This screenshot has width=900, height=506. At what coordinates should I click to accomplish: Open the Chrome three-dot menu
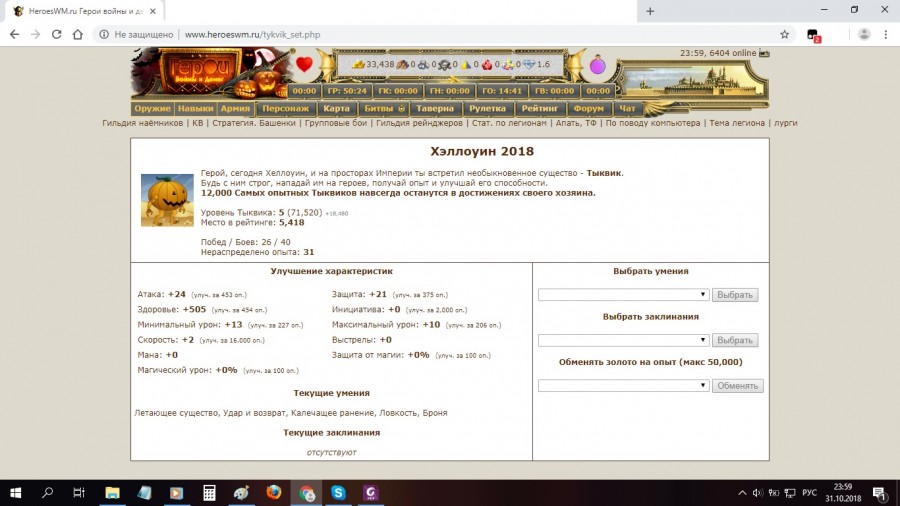(885, 34)
